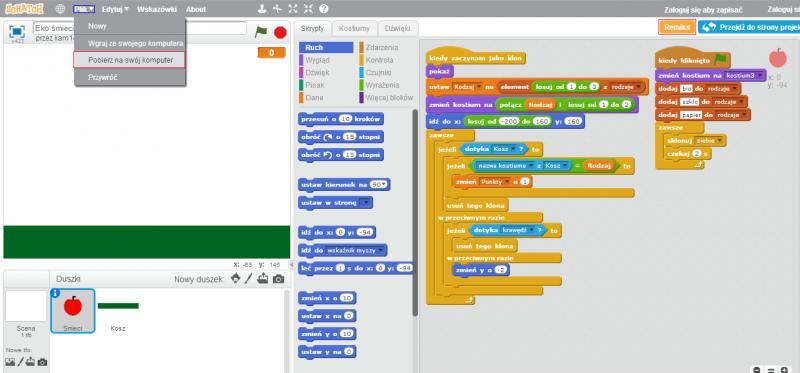800x373 pixels.
Task: Click Przejdź do strony projektu button
Action: pyautogui.click(x=749, y=27)
